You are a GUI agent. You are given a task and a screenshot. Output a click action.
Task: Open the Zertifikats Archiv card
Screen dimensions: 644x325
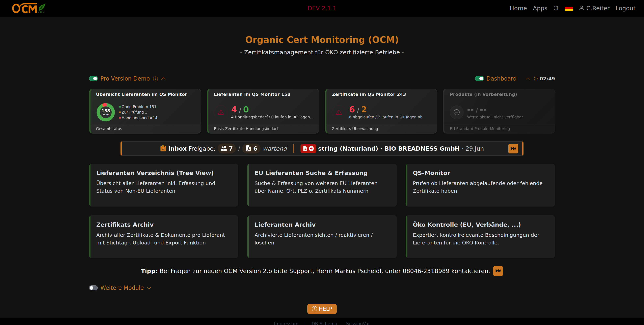[164, 237]
